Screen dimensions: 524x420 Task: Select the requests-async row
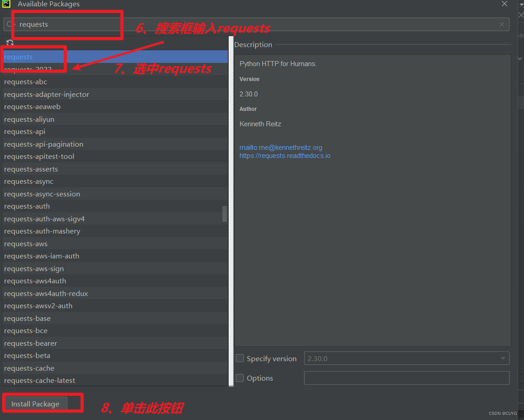[115, 181]
